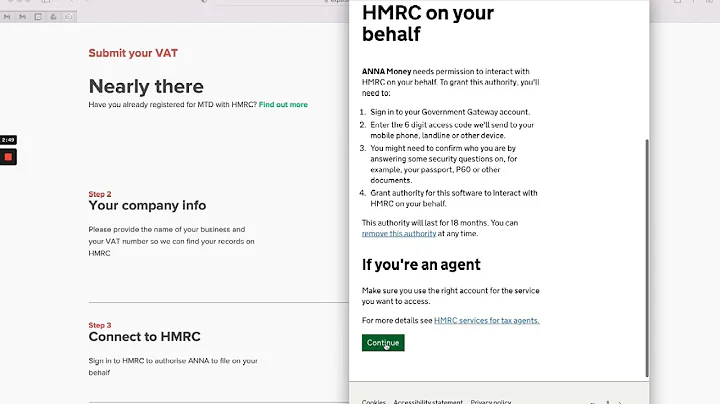Open the 'remove this authority' link
This screenshot has width=720, height=404.
399,234
